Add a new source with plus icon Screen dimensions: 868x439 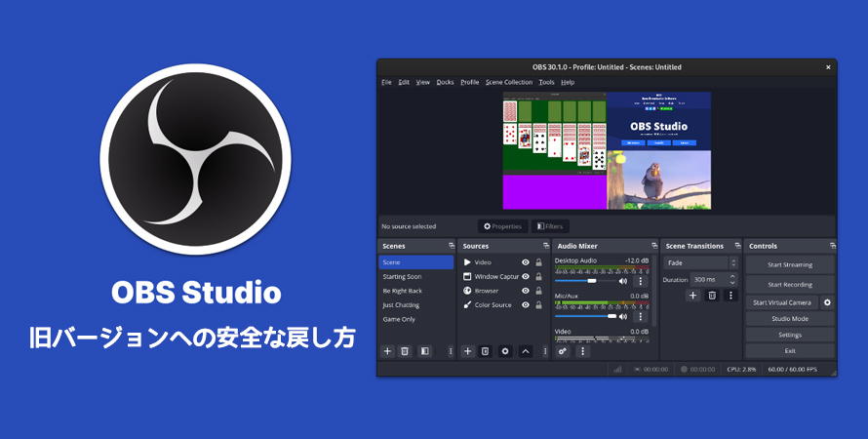467,351
